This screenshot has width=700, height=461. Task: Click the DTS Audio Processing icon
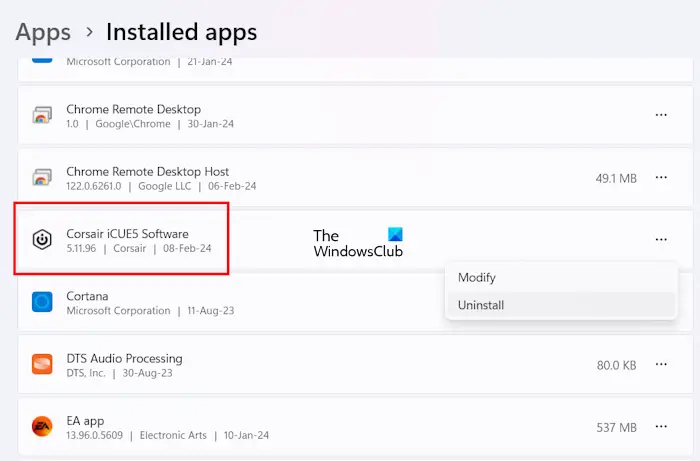(42, 365)
